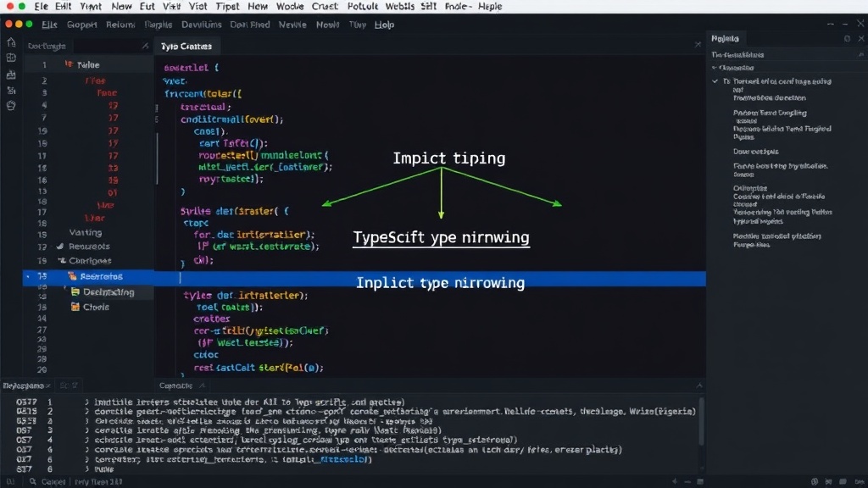The height and width of the screenshot is (488, 868).
Task: Click the palette-shaped icon at the sidebar bottom
Action: point(11,105)
